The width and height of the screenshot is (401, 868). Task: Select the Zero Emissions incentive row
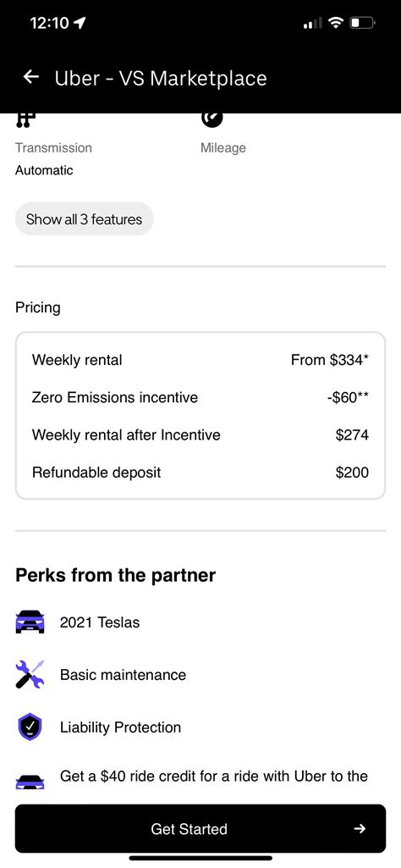pos(200,397)
